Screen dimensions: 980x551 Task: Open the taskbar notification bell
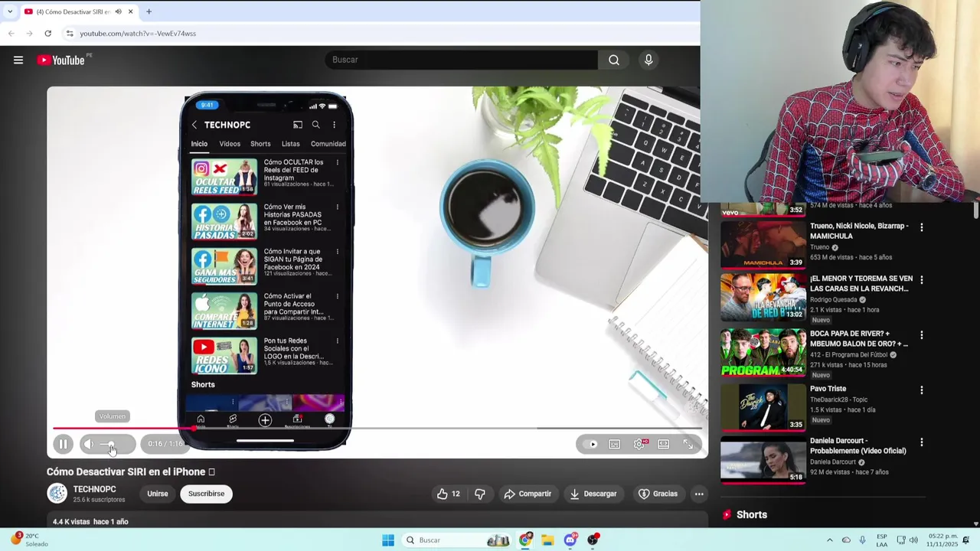click(x=966, y=540)
